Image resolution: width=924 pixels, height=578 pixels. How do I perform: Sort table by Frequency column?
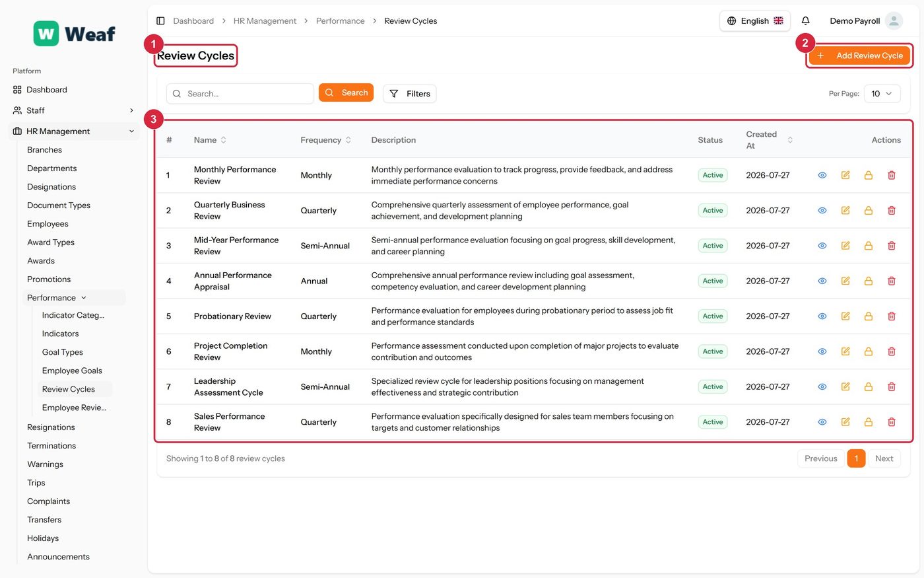(x=326, y=140)
